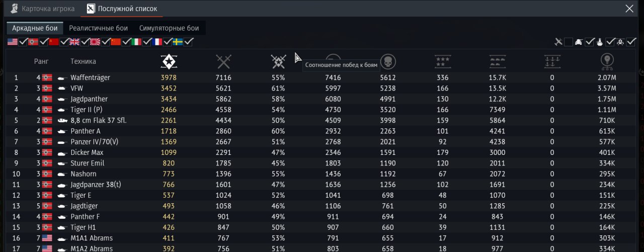
Task: Select the 8,8 cm Flak 37 Sfl. row
Action: pos(322,120)
